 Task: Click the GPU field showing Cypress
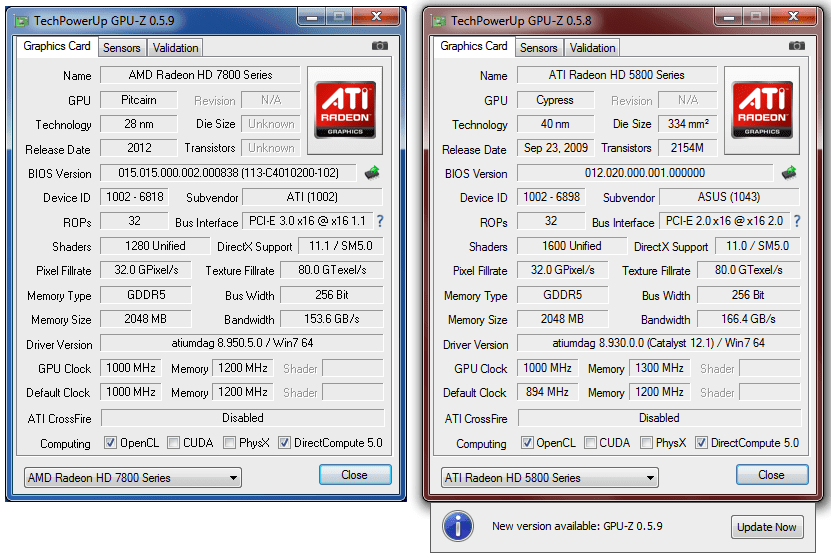[x=555, y=100]
